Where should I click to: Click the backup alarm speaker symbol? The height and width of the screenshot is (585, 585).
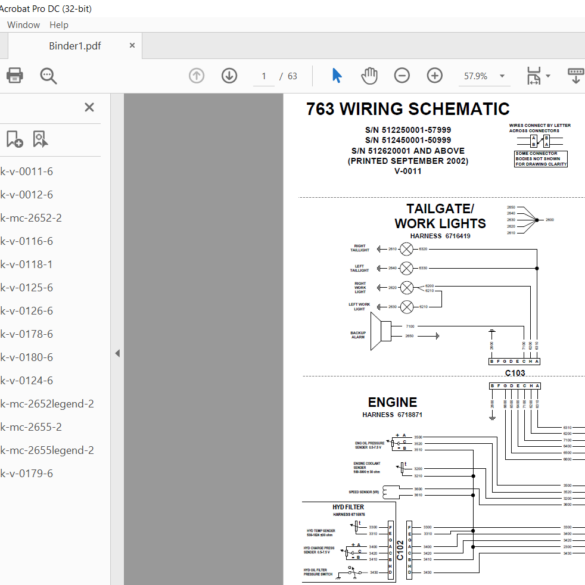coord(381,331)
